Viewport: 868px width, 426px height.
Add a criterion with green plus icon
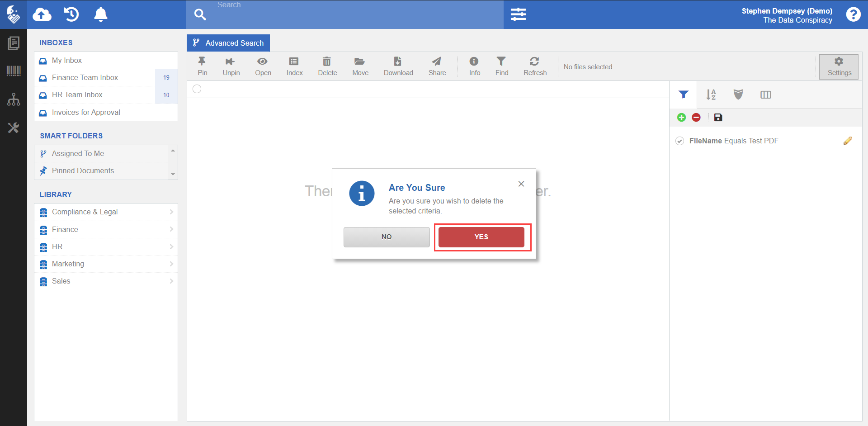click(x=681, y=118)
